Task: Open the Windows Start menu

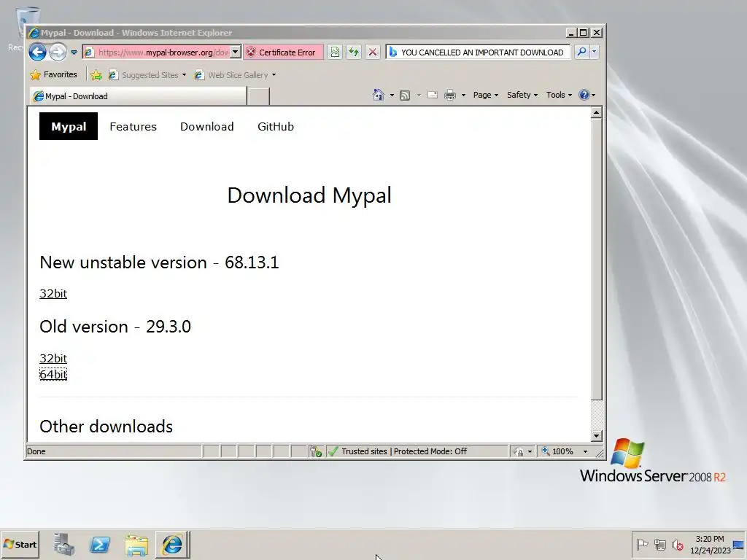Action: click(20, 544)
